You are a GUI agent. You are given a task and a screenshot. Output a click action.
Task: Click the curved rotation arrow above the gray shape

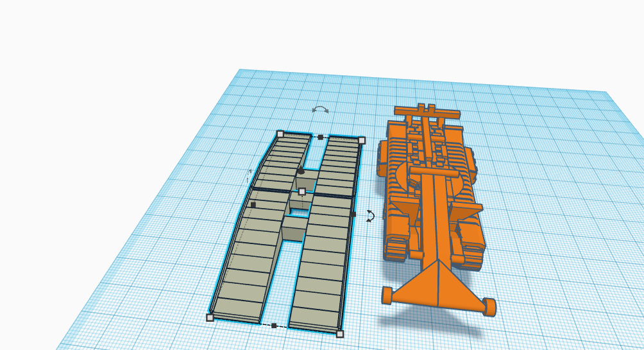[320, 110]
